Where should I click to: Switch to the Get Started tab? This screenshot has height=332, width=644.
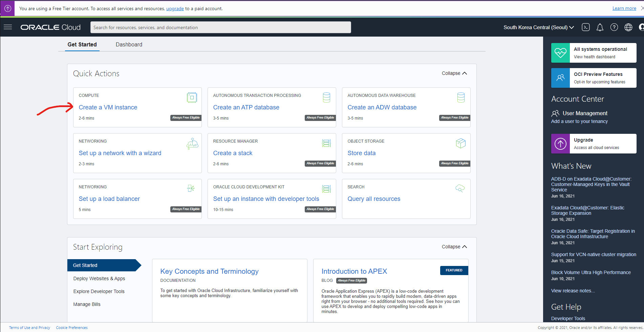pos(82,44)
